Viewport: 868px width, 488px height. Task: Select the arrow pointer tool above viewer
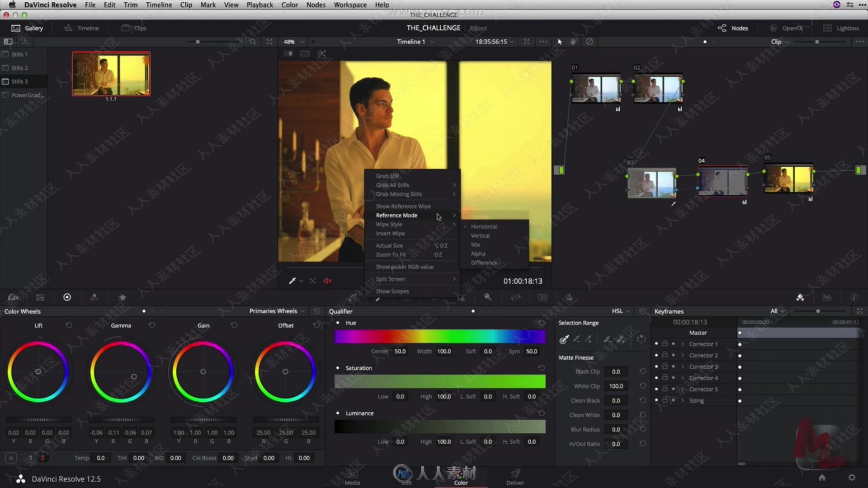[560, 42]
